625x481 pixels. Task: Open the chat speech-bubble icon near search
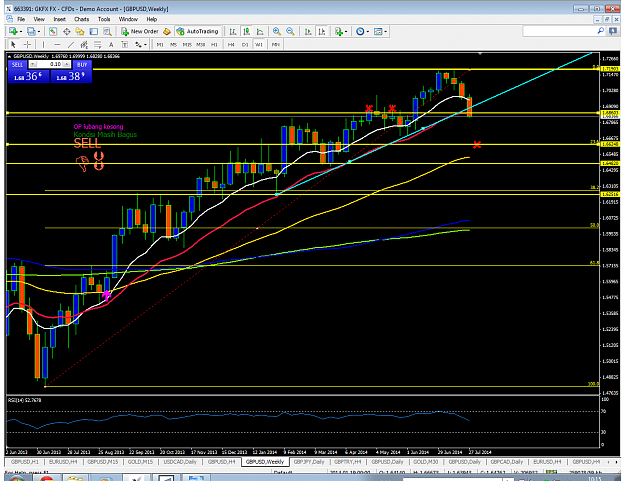613,31
